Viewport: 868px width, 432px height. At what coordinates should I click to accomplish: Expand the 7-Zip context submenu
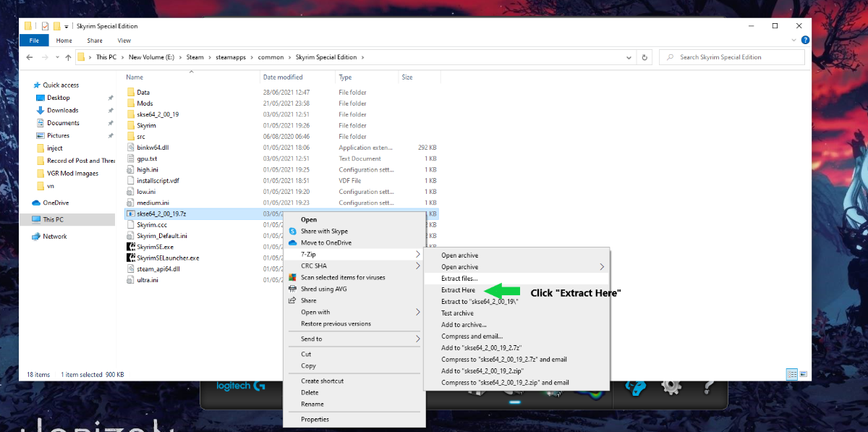click(x=354, y=254)
